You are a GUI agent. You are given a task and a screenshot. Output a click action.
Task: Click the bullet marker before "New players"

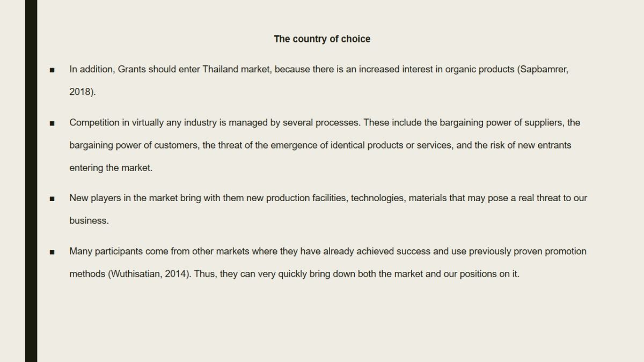52,198
